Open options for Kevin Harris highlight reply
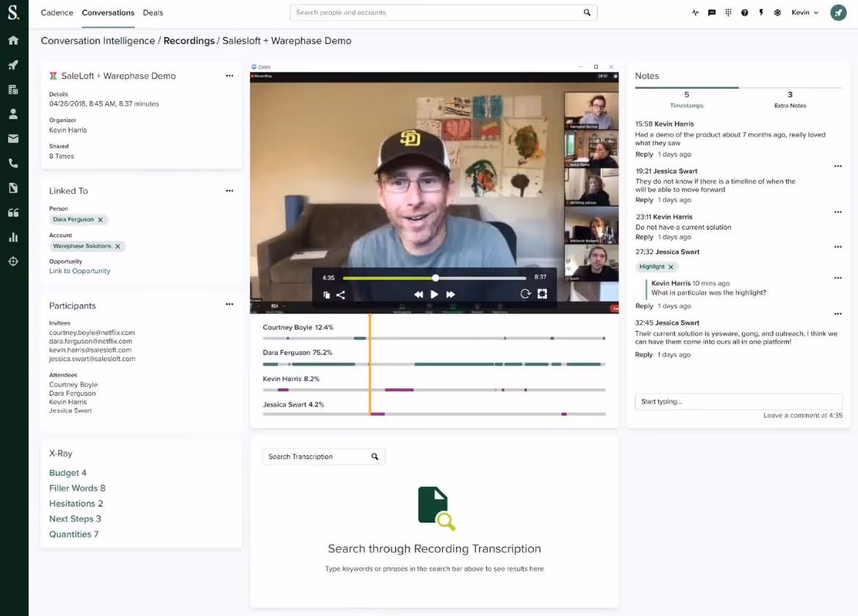 pyautogui.click(x=837, y=278)
